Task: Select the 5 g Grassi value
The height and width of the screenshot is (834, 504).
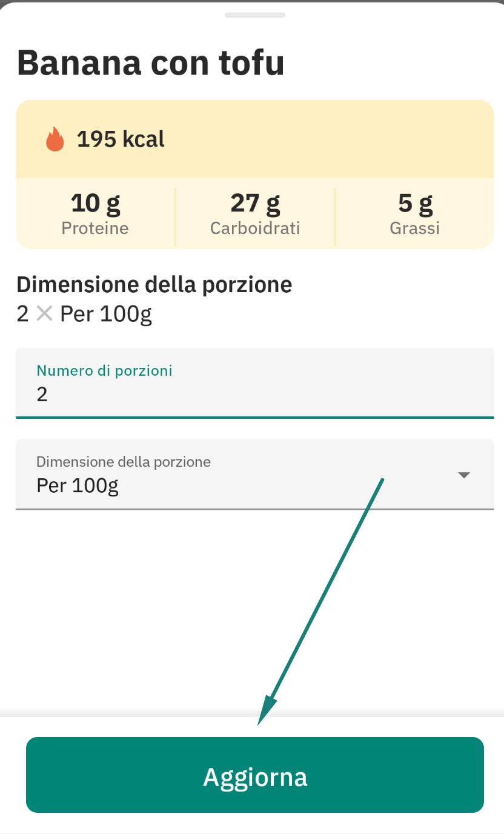Action: point(415,203)
